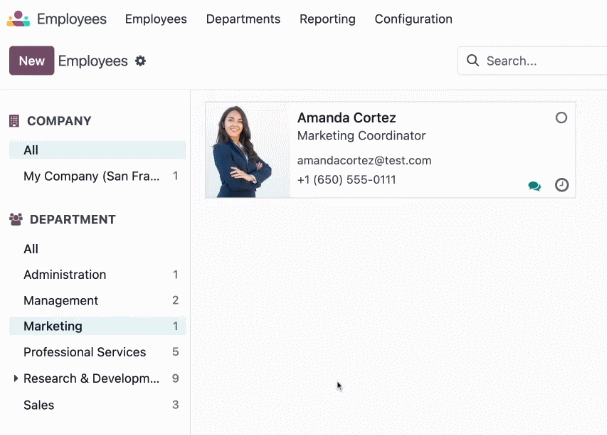This screenshot has width=607, height=435.
Task: Click Amanda Cortez's presence status circle
Action: [561, 118]
